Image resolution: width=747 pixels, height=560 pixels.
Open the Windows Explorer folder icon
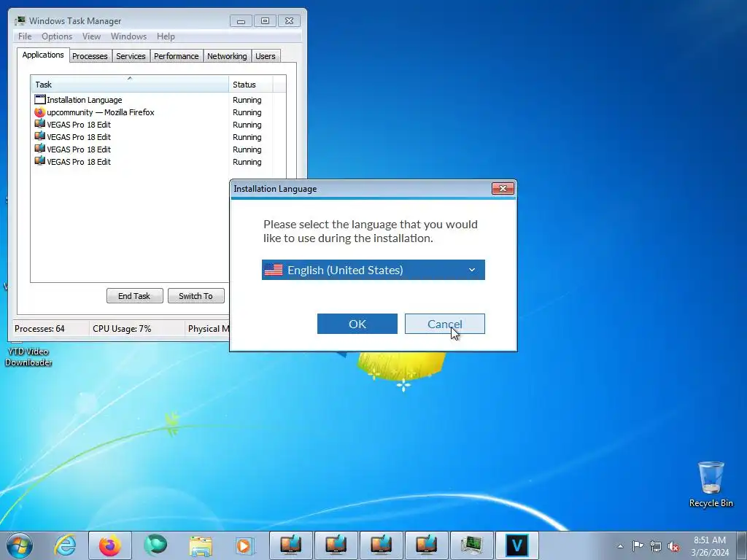pos(201,545)
